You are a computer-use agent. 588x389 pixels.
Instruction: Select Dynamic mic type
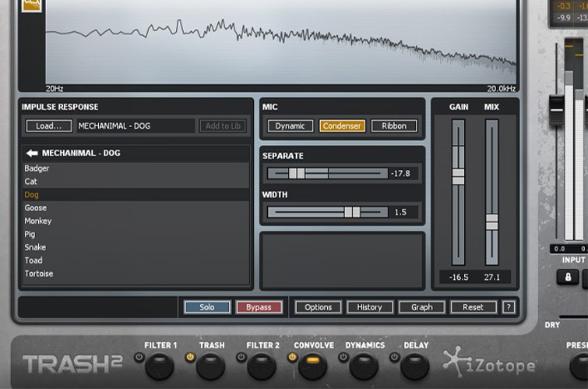click(290, 126)
